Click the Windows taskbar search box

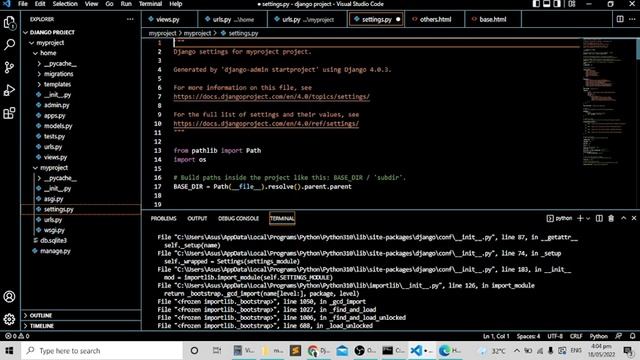102,351
